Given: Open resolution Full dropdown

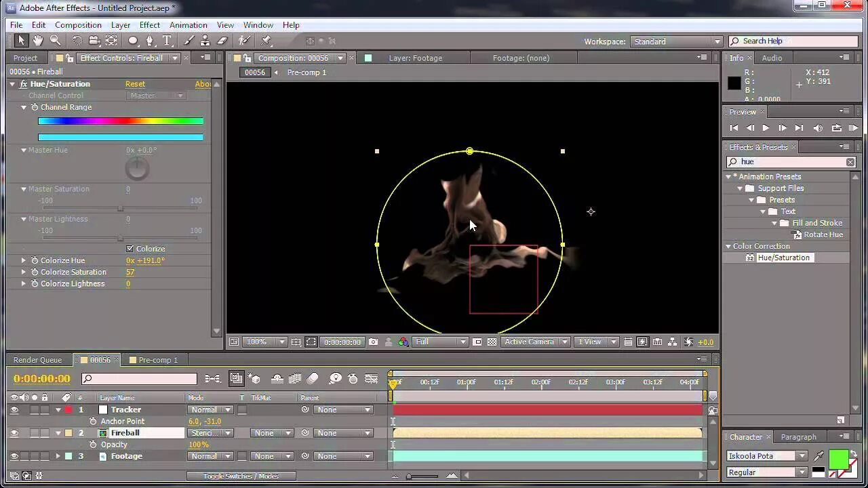Looking at the screenshot, I should point(441,342).
